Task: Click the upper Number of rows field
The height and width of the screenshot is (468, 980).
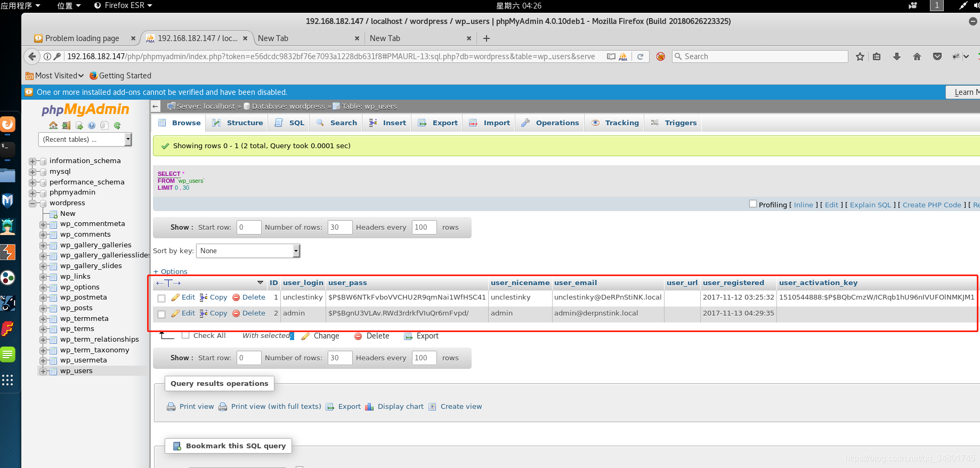Action: (x=340, y=227)
